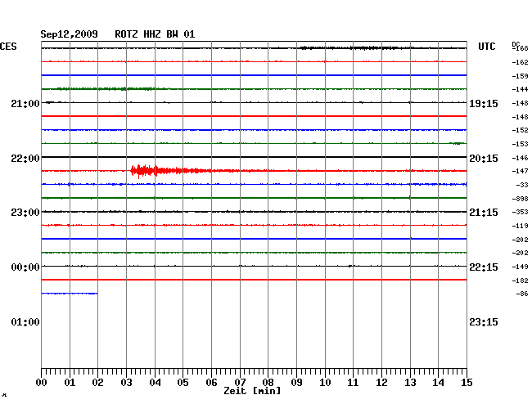Click the 19:15 UTC time label
Image resolution: width=532 pixels, height=404 pixels.
point(484,104)
